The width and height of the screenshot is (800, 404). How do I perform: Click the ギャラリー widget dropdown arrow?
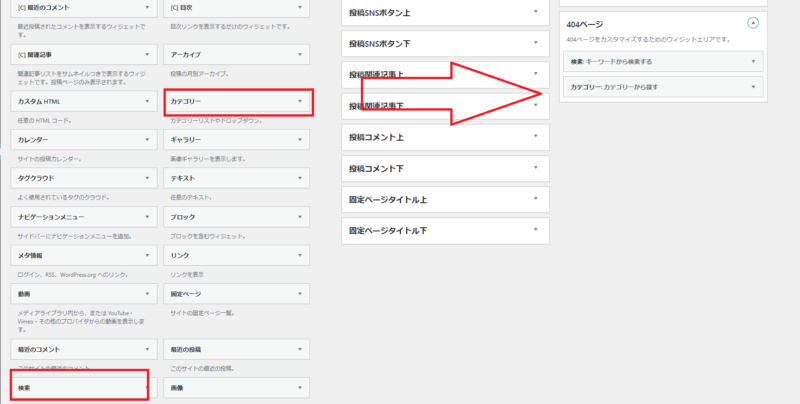[x=300, y=140]
